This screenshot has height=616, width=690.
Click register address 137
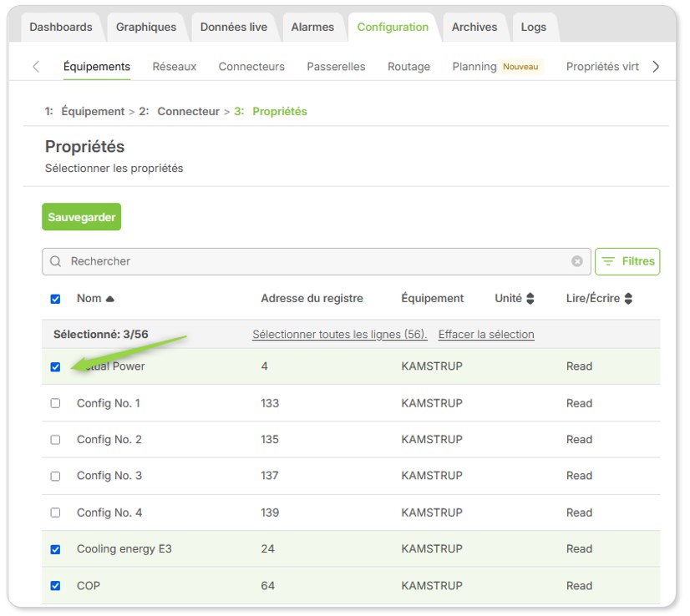tap(269, 476)
